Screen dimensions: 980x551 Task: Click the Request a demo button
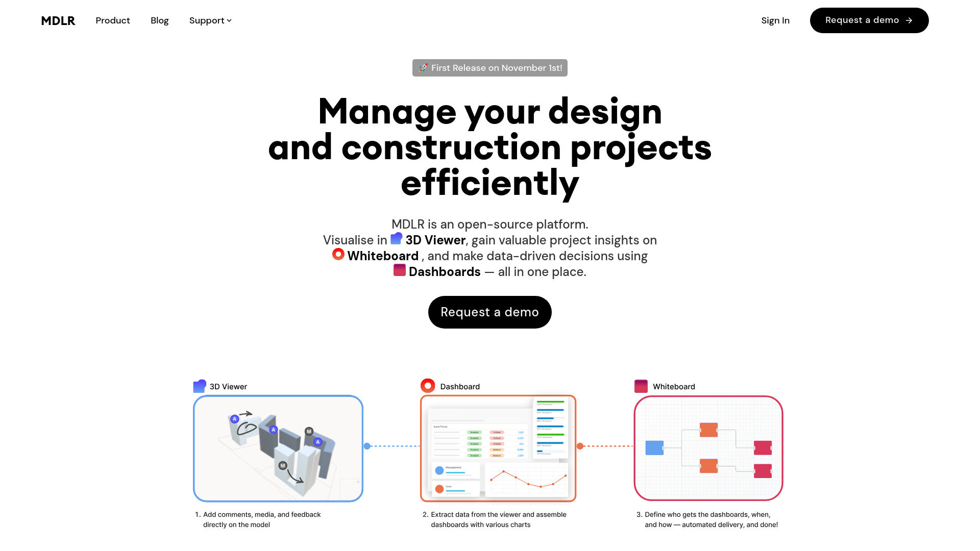coord(490,312)
